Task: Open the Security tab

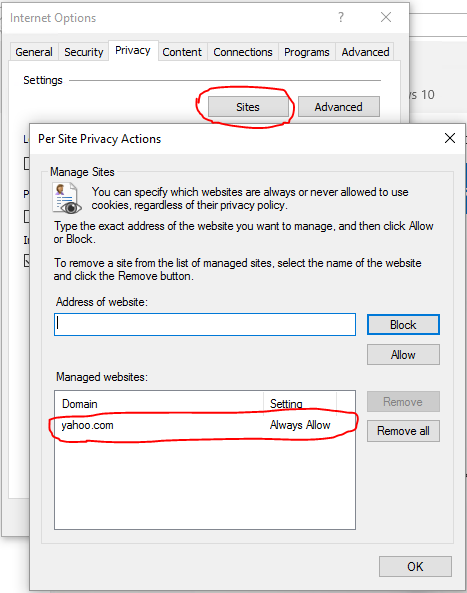Action: (84, 52)
